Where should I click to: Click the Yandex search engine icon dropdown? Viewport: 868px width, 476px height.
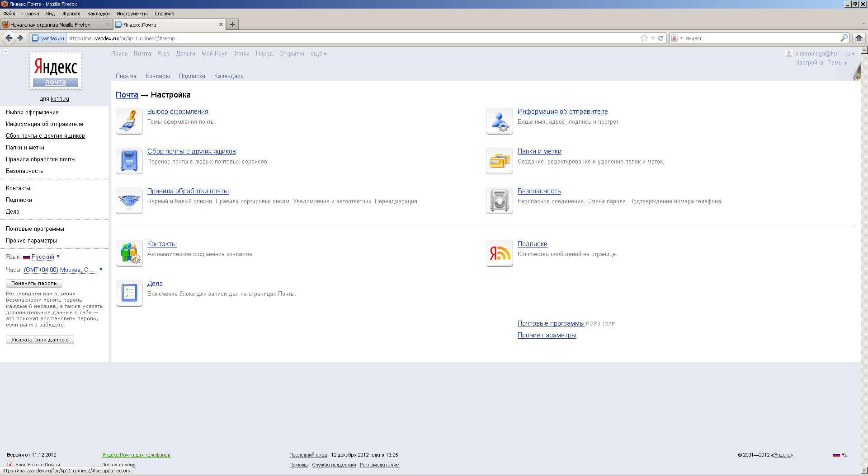pos(677,38)
